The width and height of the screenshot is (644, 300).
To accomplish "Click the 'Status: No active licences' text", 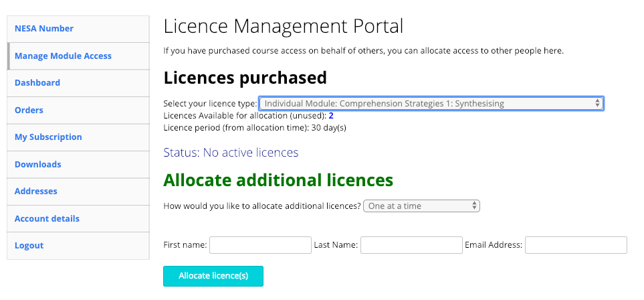I will 231,153.
